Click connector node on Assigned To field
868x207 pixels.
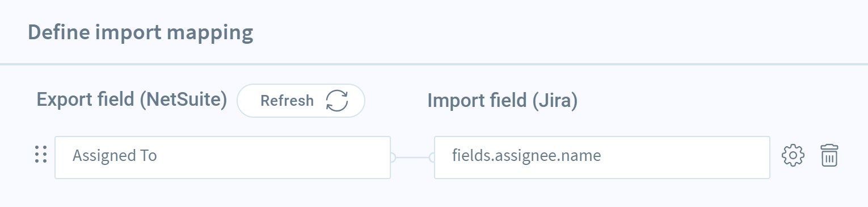click(x=392, y=157)
